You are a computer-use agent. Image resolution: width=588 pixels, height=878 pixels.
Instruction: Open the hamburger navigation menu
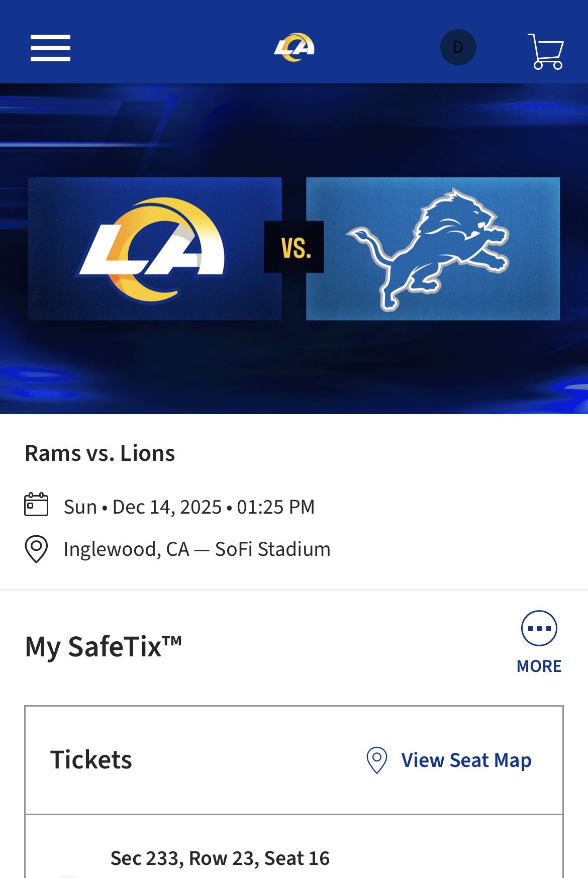click(50, 48)
